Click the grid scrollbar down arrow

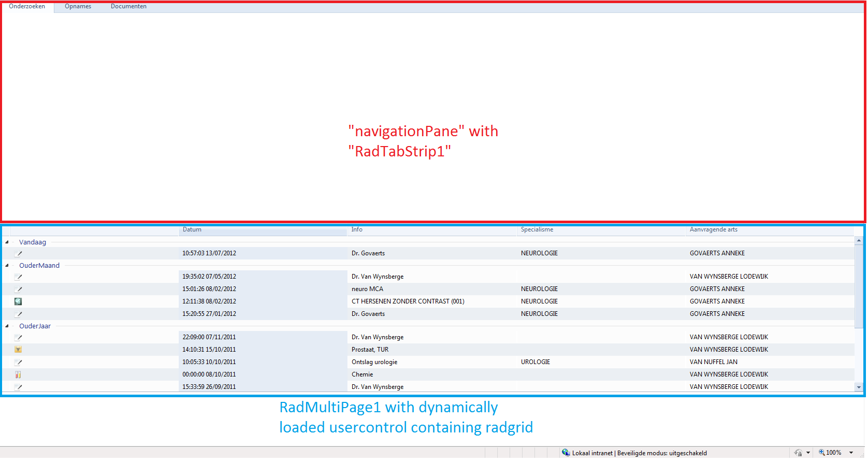859,387
